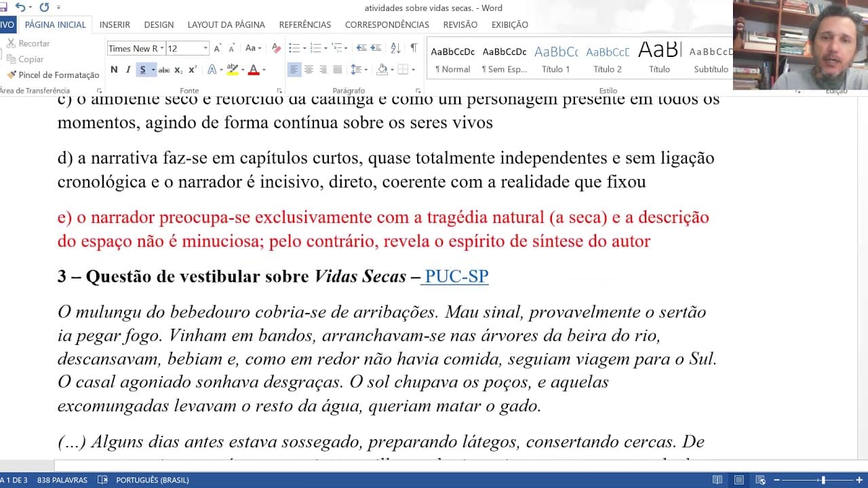The width and height of the screenshot is (868, 488).
Task: Open the Correspondências ribbon tab
Action: click(x=387, y=24)
